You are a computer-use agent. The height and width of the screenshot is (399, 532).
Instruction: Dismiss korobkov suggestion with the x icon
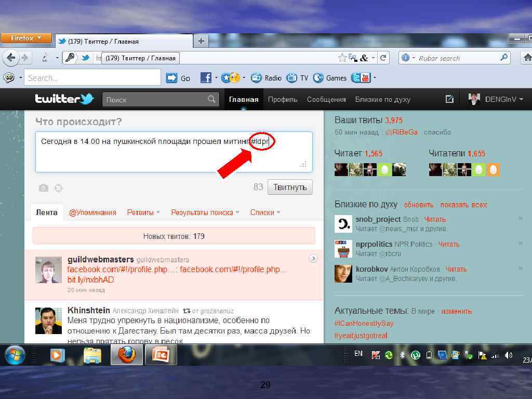[x=521, y=269]
